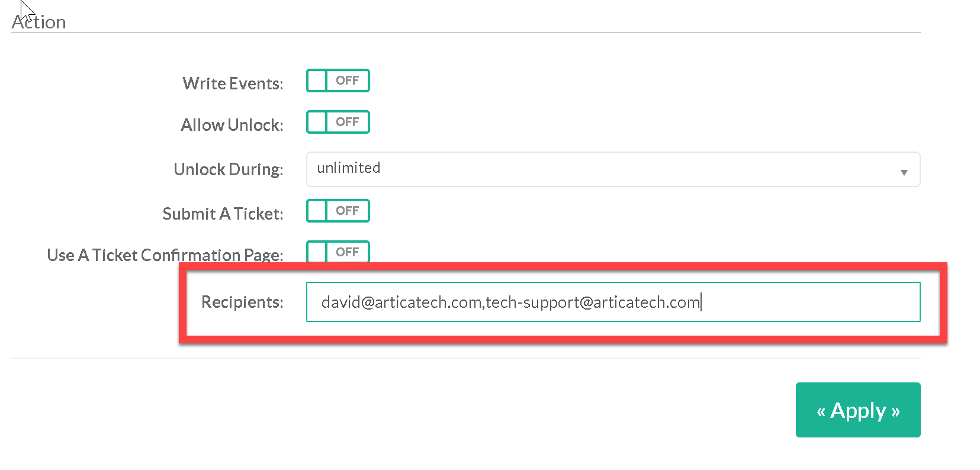Turn on the Allow Unlock switch

tap(338, 123)
